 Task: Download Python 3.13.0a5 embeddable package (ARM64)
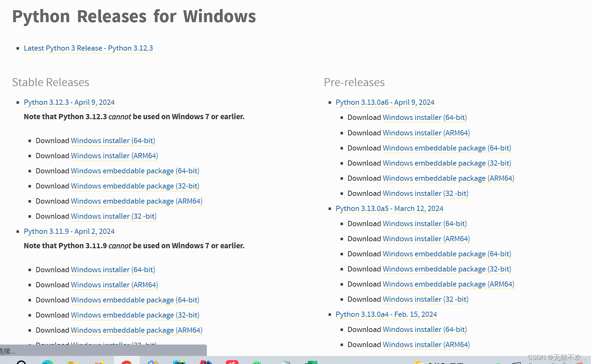point(448,284)
